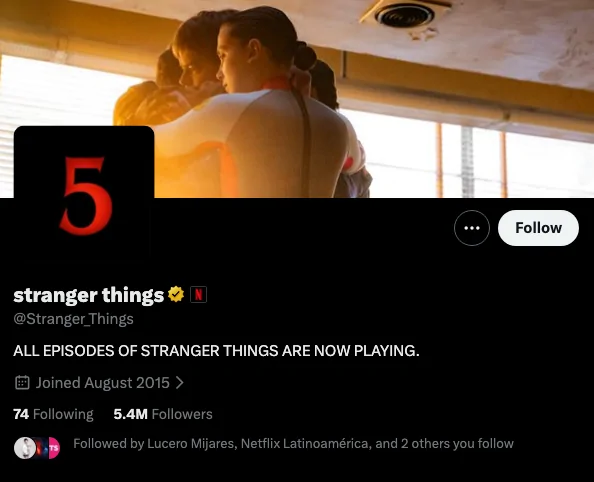Click the ALL EPISODES bio text
Screen dimensions: 594x482
(x=216, y=351)
